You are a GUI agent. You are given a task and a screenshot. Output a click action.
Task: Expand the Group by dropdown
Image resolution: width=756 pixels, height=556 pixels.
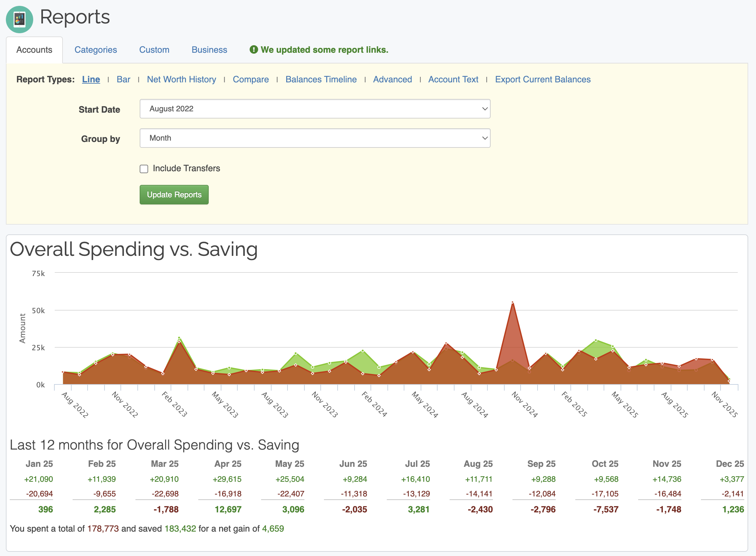(315, 138)
